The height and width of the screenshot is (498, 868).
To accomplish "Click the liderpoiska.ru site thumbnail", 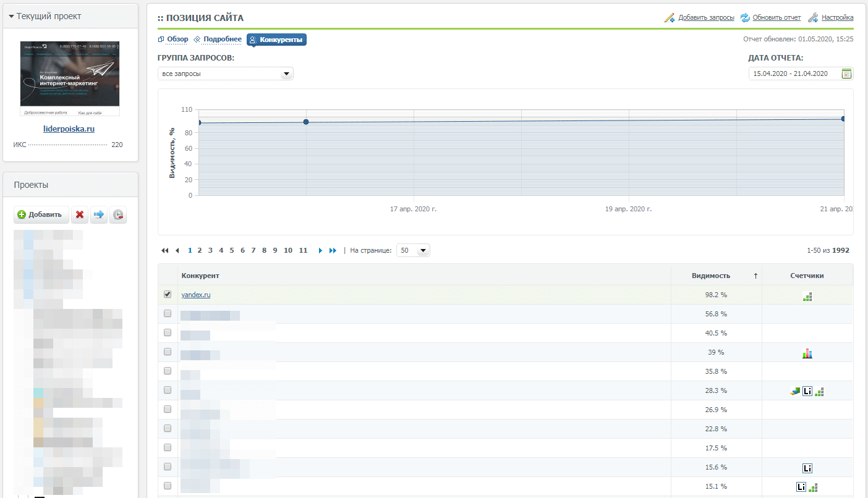I will pos(70,78).
